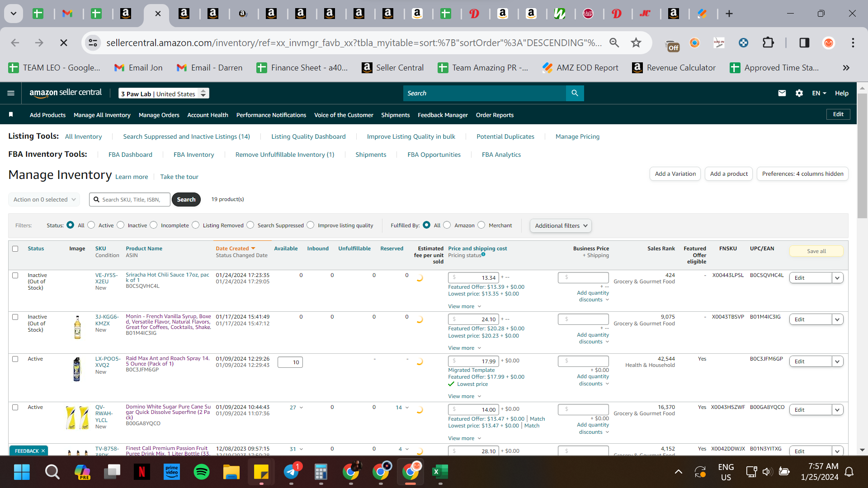Click the Monin French Vanilla Syrup product image

[x=77, y=327]
